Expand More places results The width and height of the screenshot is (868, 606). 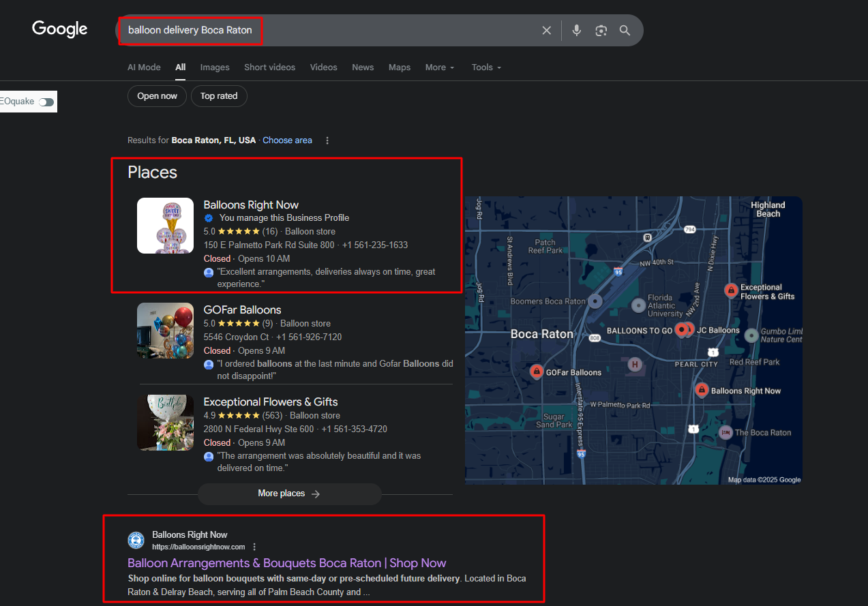pyautogui.click(x=289, y=494)
